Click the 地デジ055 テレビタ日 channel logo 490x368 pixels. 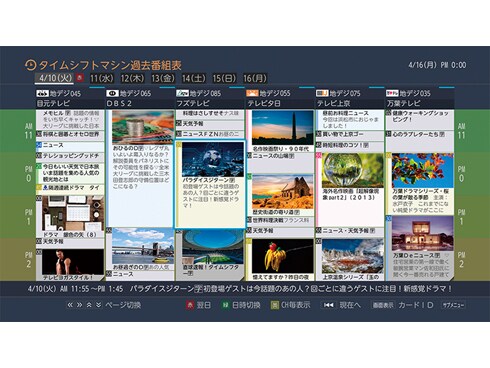[252, 93]
